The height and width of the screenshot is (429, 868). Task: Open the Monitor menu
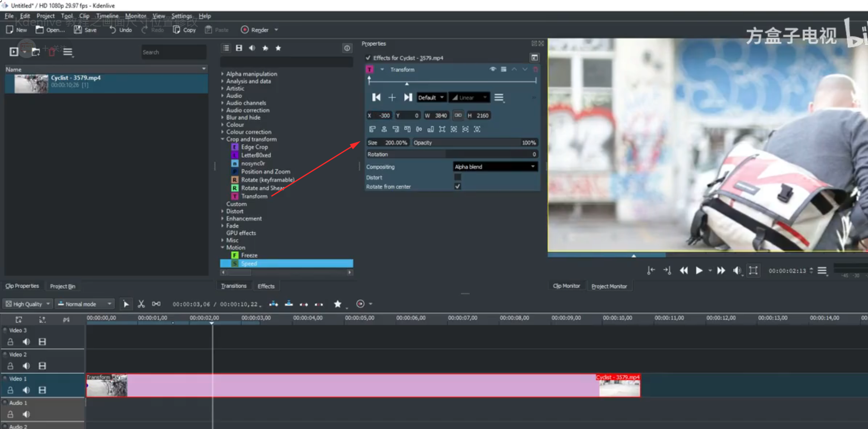tap(135, 16)
